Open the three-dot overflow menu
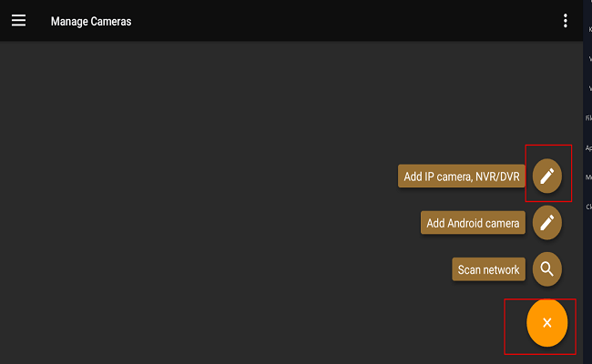The image size is (592, 364). [x=566, y=21]
